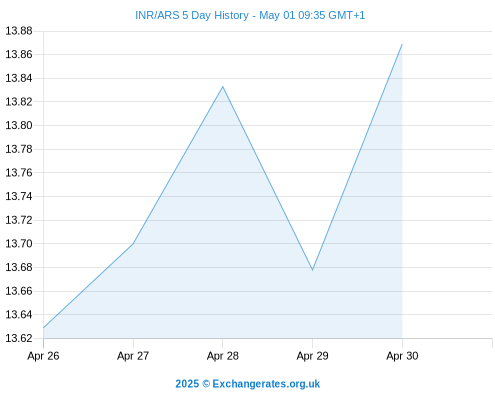Click the 13.76 y-axis label

coord(19,173)
